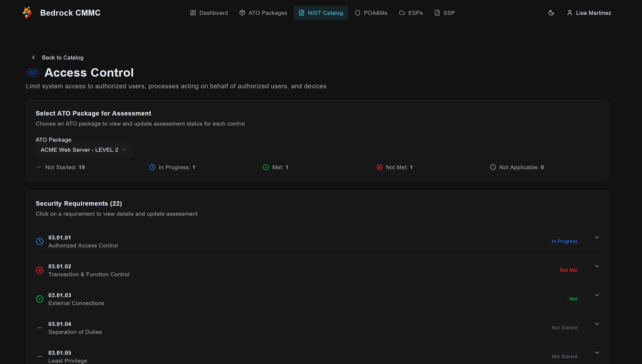Switch to the ATO Packages tab
The width and height of the screenshot is (642, 364).
[x=263, y=13]
